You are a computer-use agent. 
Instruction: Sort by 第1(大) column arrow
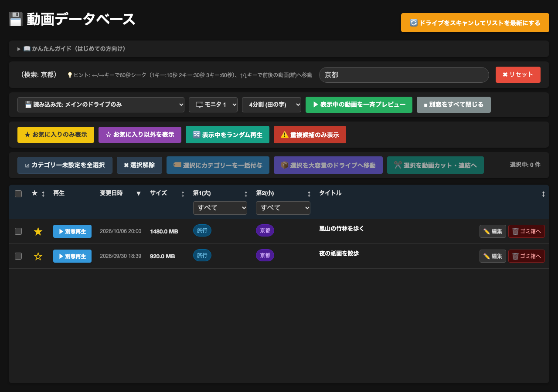coord(246,193)
